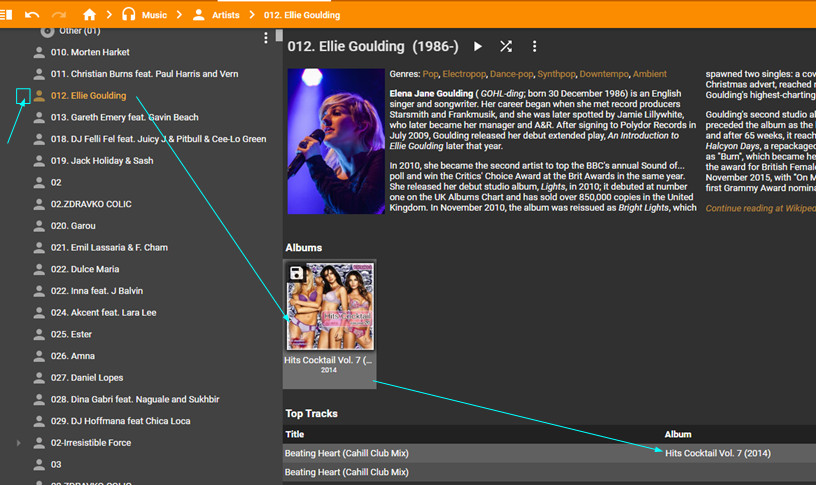This screenshot has width=816, height=485.
Task: Shuffle Ellie Goulding tracks
Action: (x=506, y=47)
